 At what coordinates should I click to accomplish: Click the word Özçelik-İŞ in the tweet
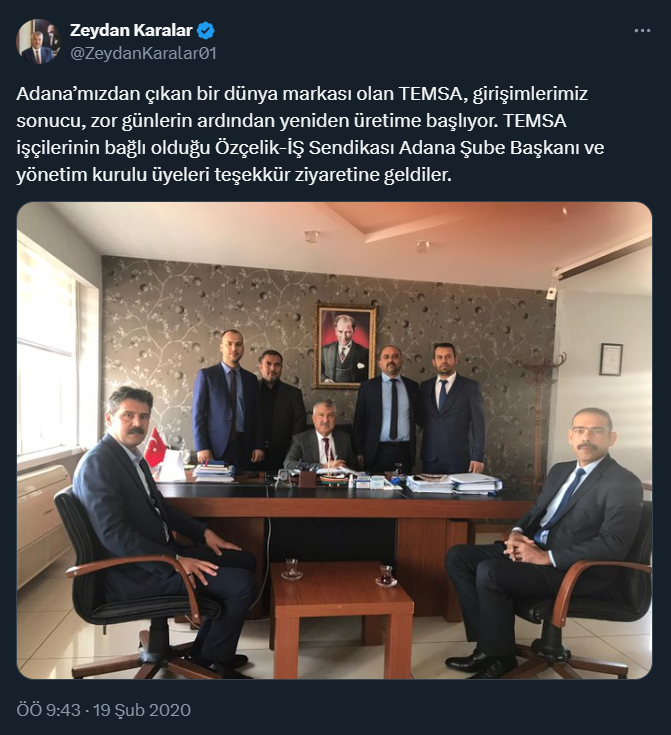(x=259, y=148)
